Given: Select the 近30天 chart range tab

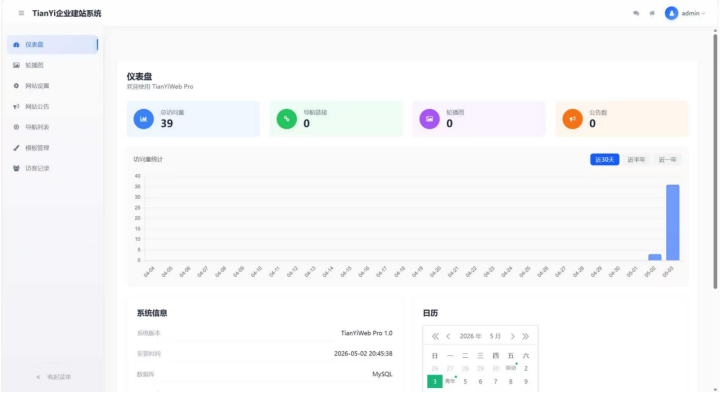Looking at the screenshot, I should 604,159.
